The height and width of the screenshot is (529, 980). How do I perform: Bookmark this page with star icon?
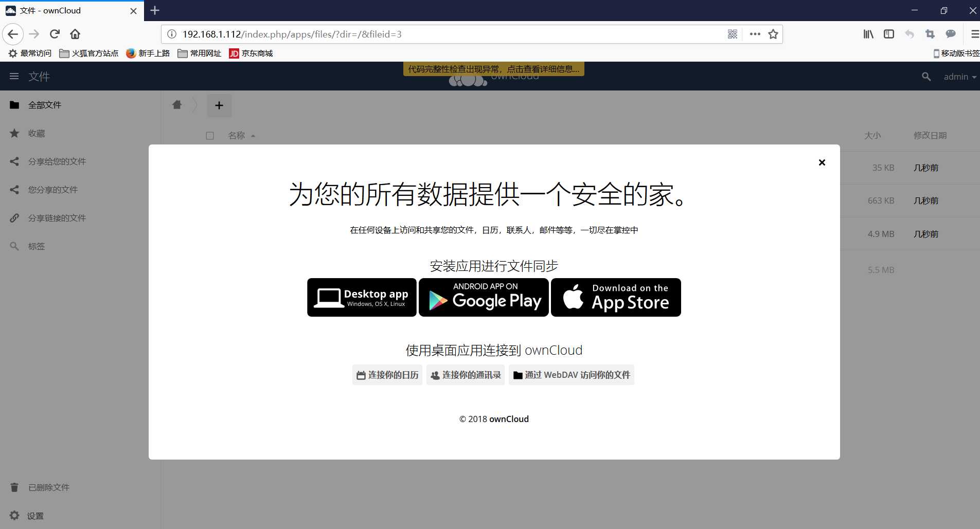773,34
